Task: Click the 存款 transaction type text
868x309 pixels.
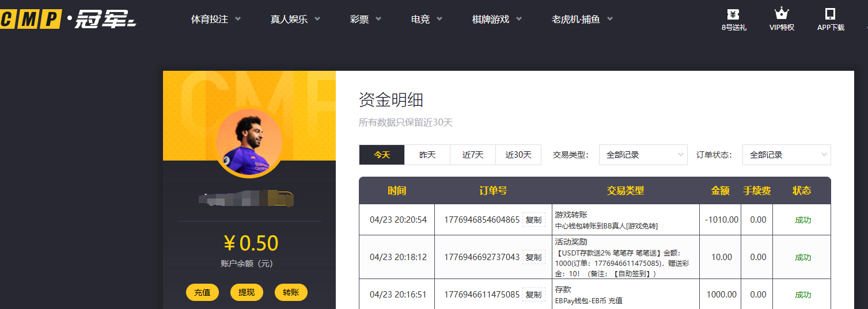Action: click(x=563, y=289)
